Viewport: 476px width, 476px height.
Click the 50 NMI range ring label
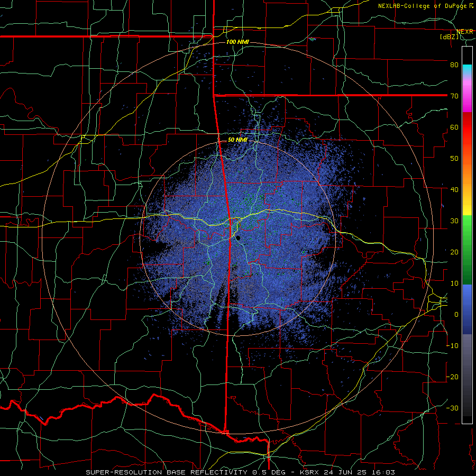pos(237,140)
